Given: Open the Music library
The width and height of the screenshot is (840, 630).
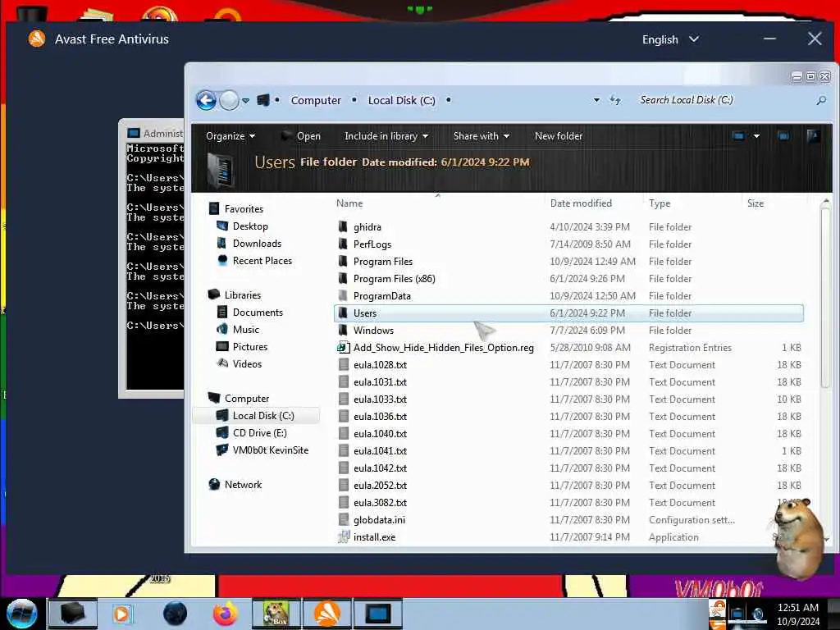Looking at the screenshot, I should coord(238,330).
